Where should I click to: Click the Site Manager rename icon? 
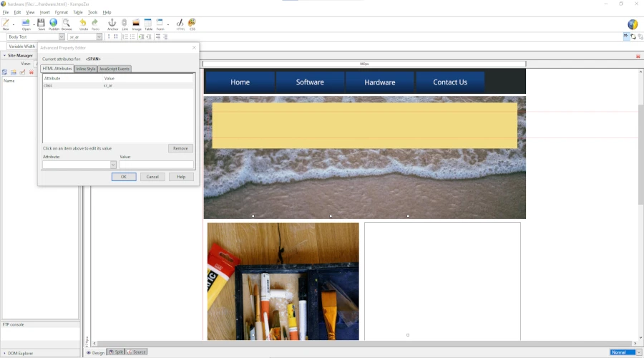point(23,72)
